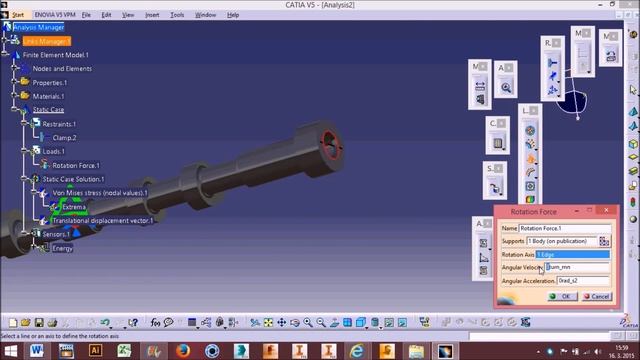
Task: Click the green box icon on right sidebar
Action: coord(633,144)
